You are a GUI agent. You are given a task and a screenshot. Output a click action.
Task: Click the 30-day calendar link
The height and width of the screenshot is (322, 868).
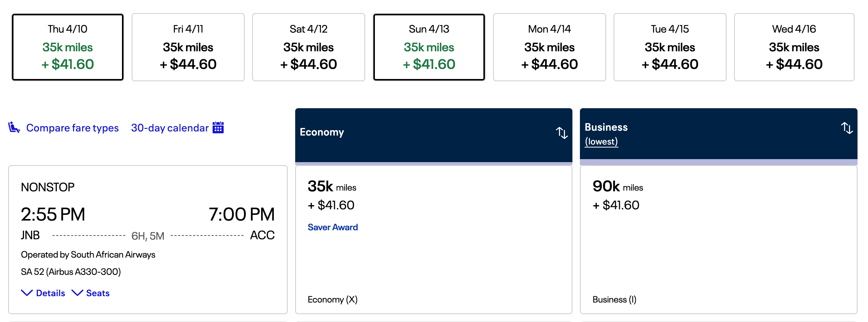(x=169, y=127)
